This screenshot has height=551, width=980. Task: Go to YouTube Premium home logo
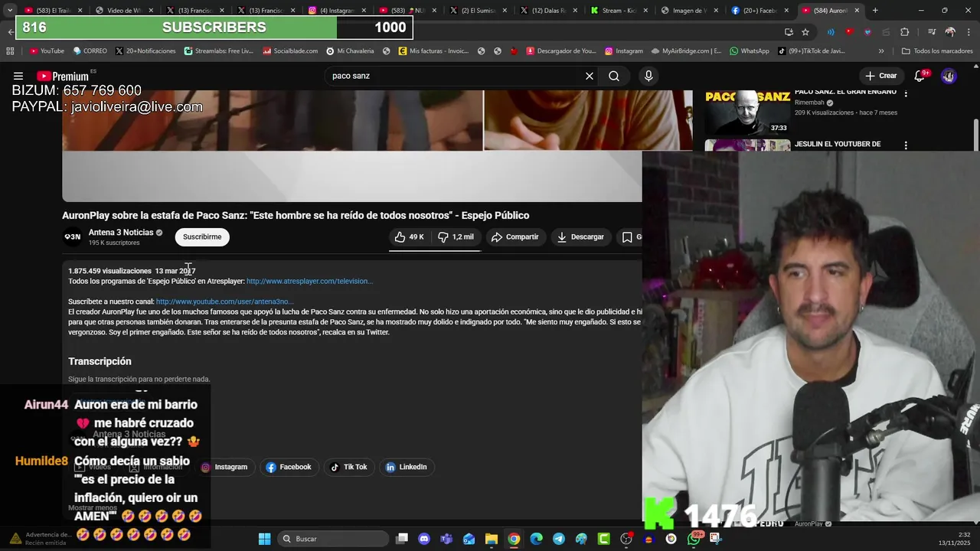(x=62, y=76)
